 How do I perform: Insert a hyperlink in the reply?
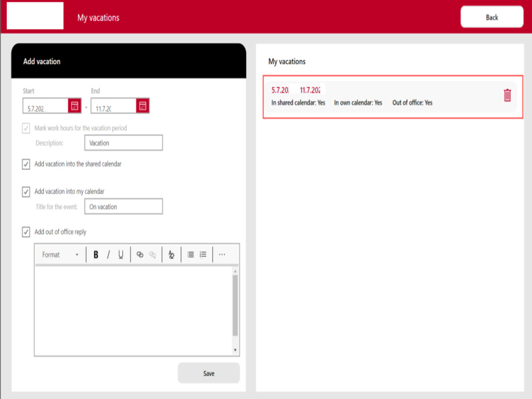[140, 254]
